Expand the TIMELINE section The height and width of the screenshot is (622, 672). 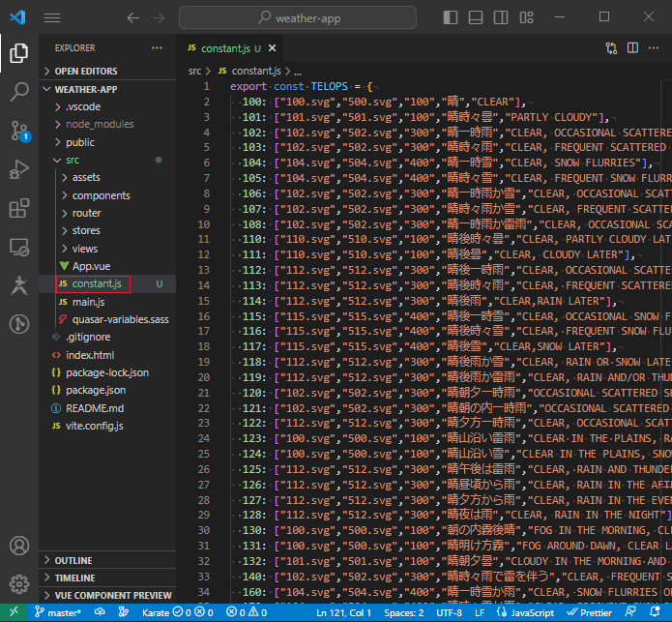[107, 578]
